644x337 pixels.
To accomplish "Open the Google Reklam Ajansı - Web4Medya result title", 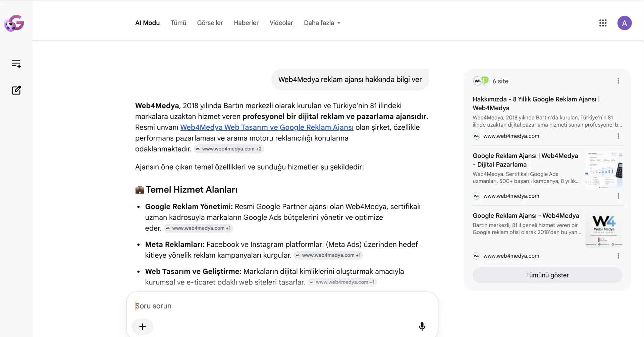I will (526, 216).
